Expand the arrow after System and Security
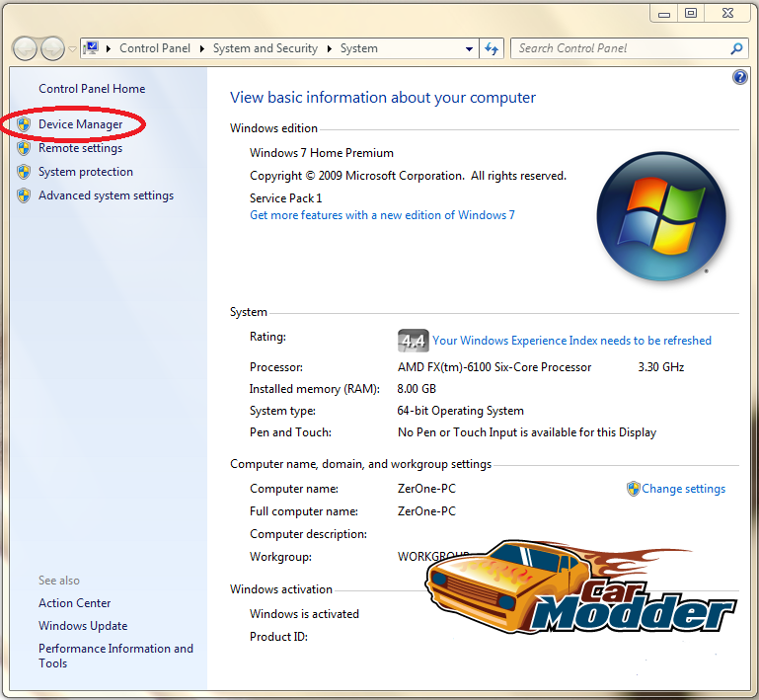 [329, 49]
